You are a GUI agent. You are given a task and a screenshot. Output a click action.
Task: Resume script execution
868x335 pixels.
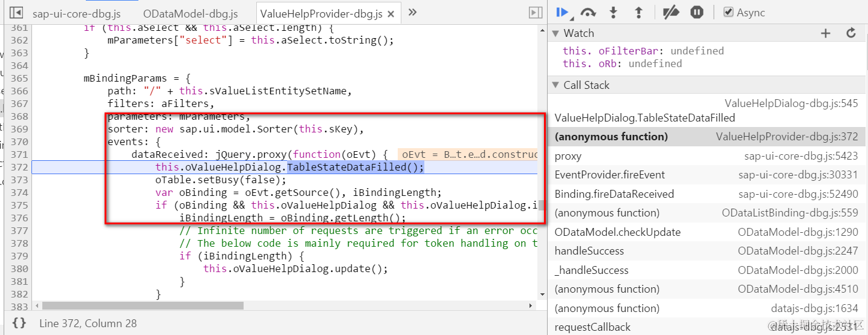pos(563,12)
